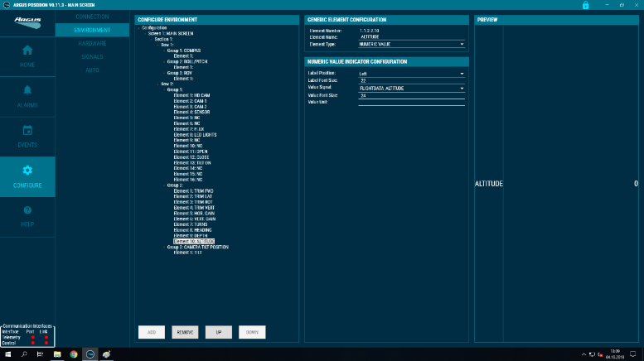Switch to the Hardware tab
Image resolution: width=644 pixels, height=361 pixels.
[x=92, y=43]
